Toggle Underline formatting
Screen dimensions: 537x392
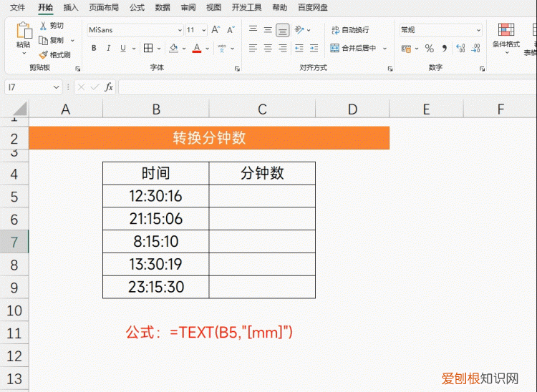[123, 48]
